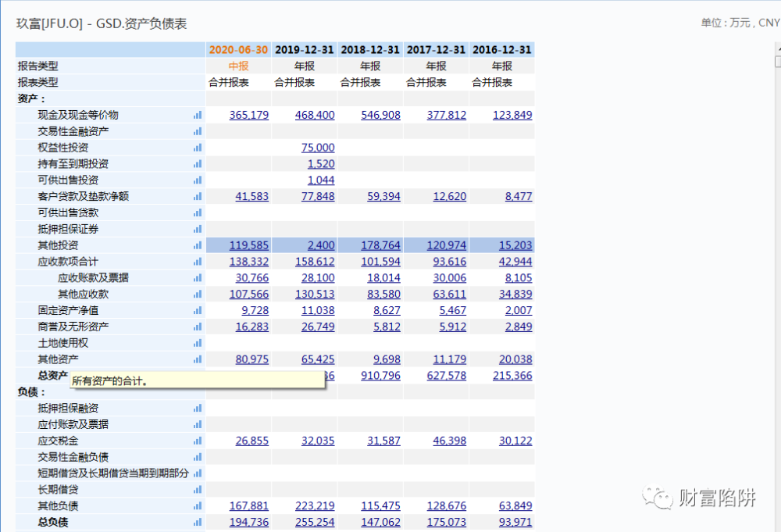
Task: Click customer loans value 41,583
Action: pos(252,197)
